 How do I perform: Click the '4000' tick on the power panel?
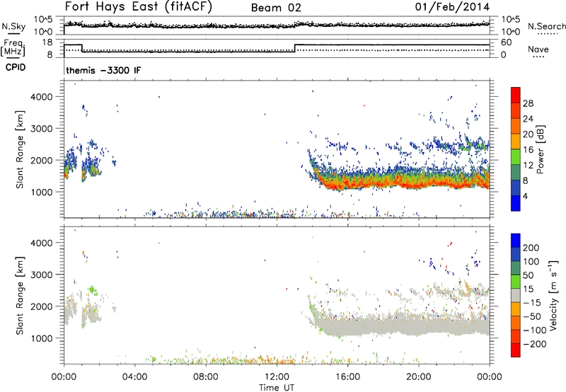42,97
